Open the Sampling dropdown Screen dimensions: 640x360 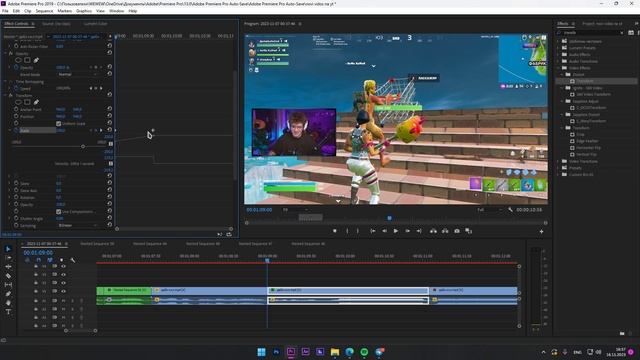point(78,225)
